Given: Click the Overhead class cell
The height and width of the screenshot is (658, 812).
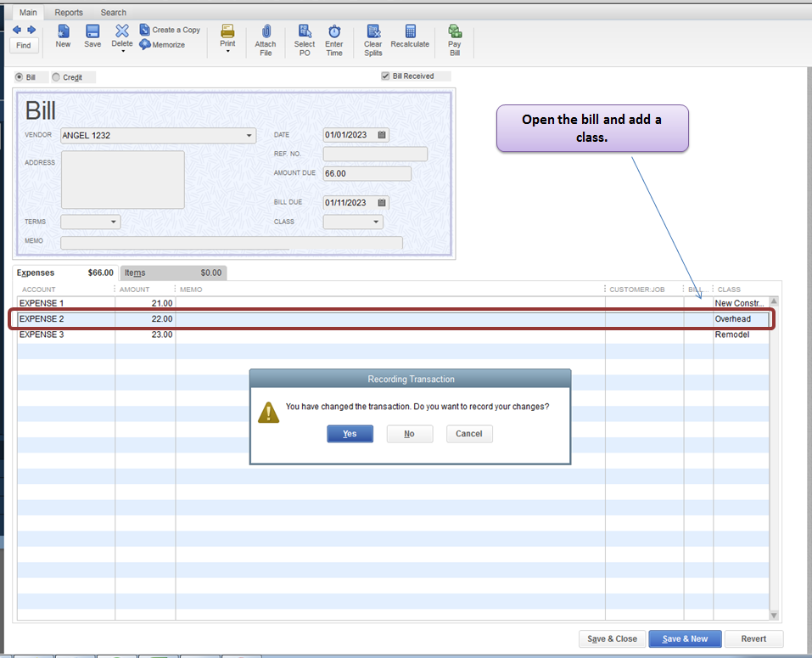Looking at the screenshot, I should point(741,319).
